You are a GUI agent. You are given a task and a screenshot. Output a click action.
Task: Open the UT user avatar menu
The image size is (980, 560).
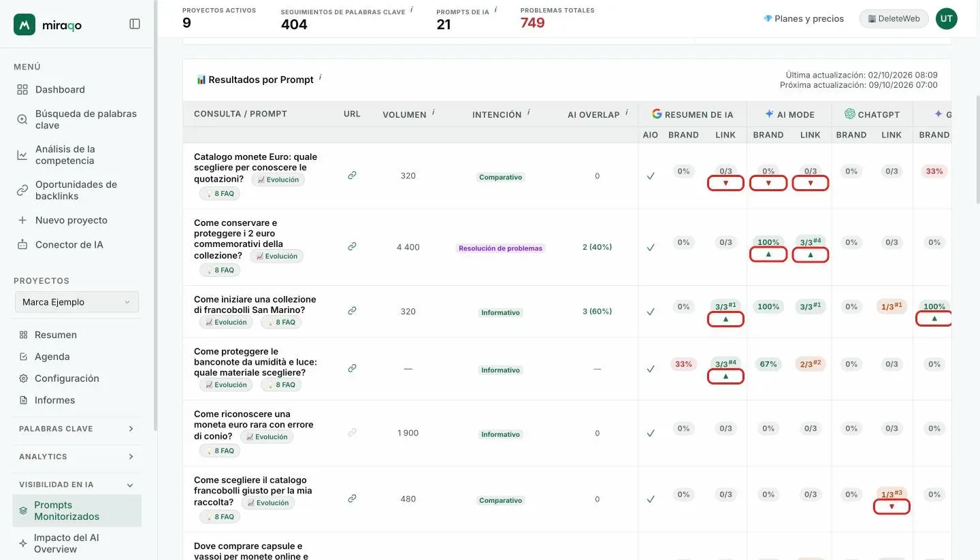coord(946,19)
